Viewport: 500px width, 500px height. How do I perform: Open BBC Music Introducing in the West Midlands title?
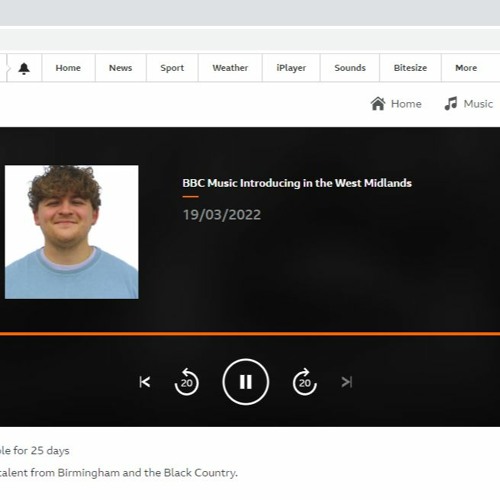297,183
